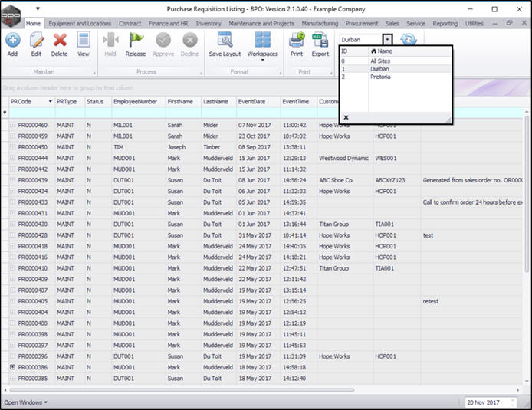Click the horizontal scrollbar of the grid

pos(182,390)
